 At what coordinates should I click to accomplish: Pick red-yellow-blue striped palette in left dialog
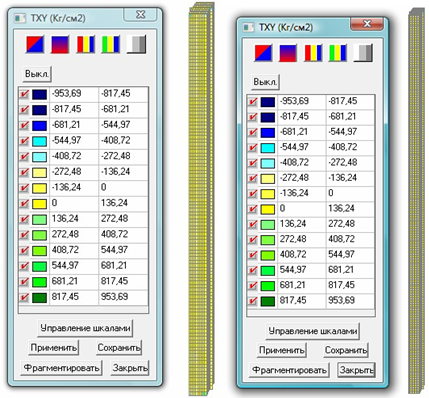point(86,44)
